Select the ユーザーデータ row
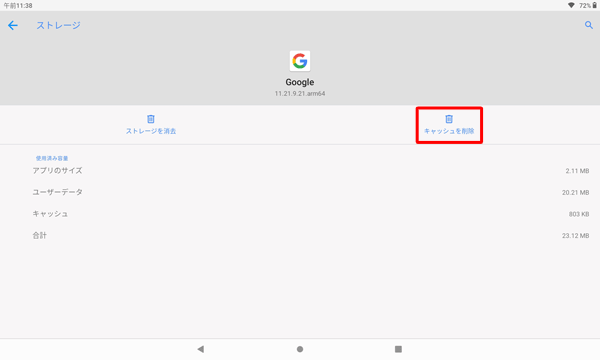This screenshot has height=360, width=600. coord(300,192)
